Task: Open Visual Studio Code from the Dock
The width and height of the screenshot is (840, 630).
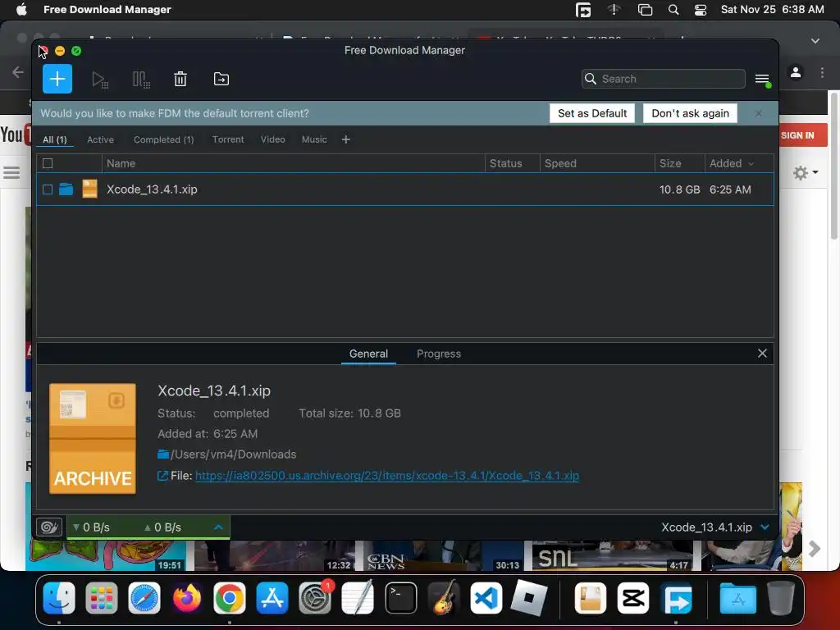Action: click(x=486, y=598)
